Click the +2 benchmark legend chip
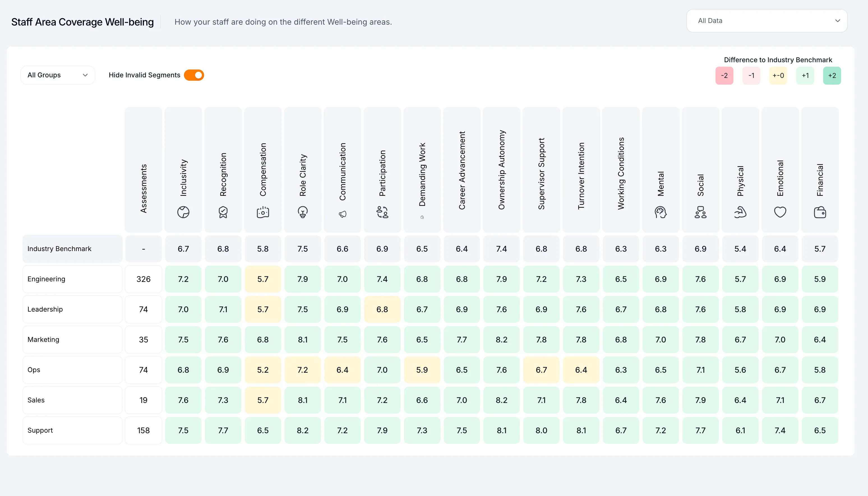 pos(832,75)
